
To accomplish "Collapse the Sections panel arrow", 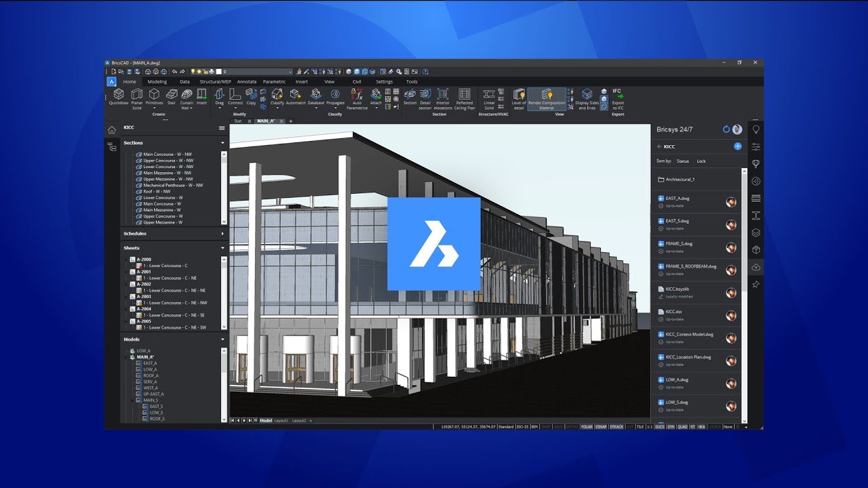I will tap(222, 143).
